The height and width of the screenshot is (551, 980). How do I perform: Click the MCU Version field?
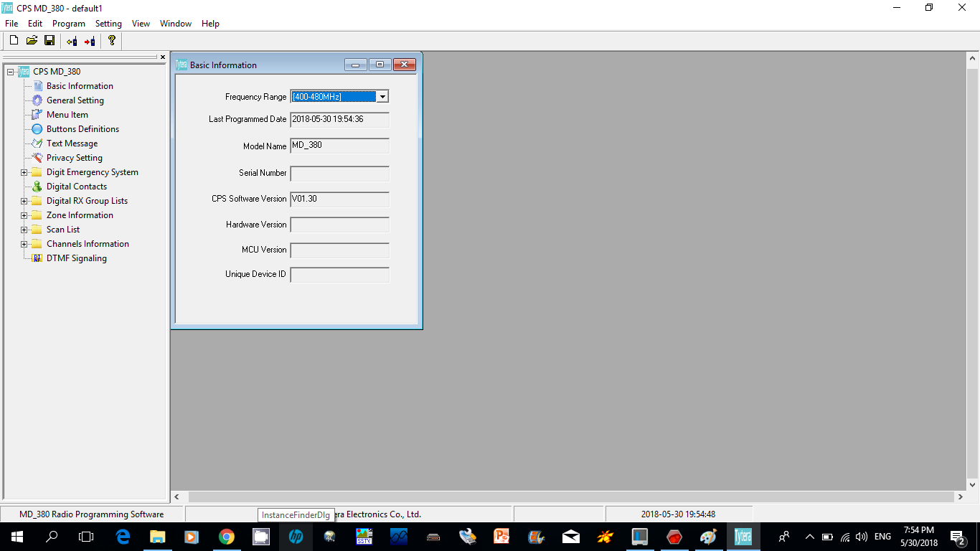click(x=340, y=250)
